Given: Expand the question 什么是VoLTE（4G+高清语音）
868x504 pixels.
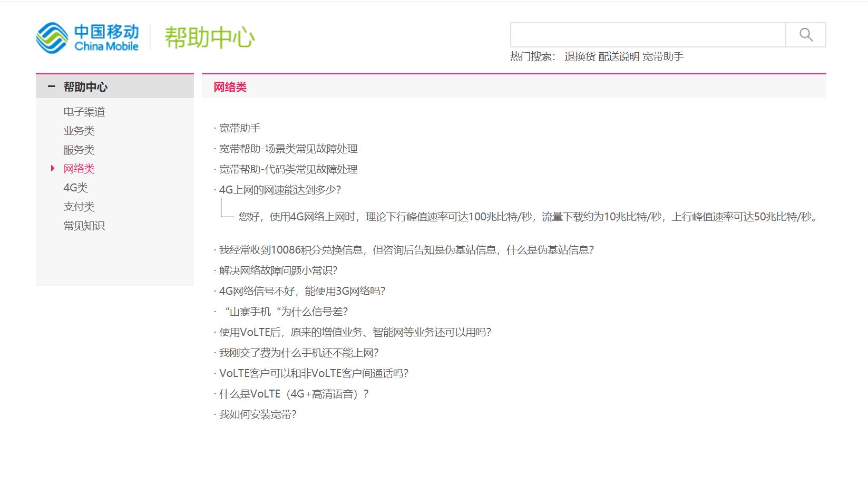Looking at the screenshot, I should 292,394.
